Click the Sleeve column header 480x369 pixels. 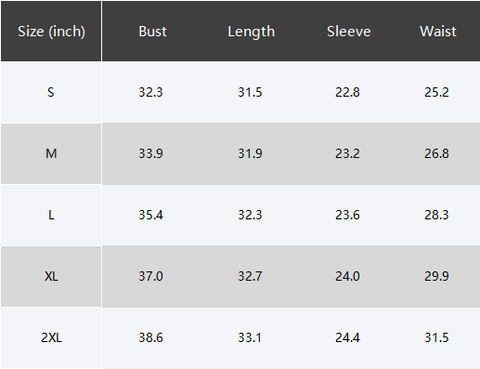point(349,32)
